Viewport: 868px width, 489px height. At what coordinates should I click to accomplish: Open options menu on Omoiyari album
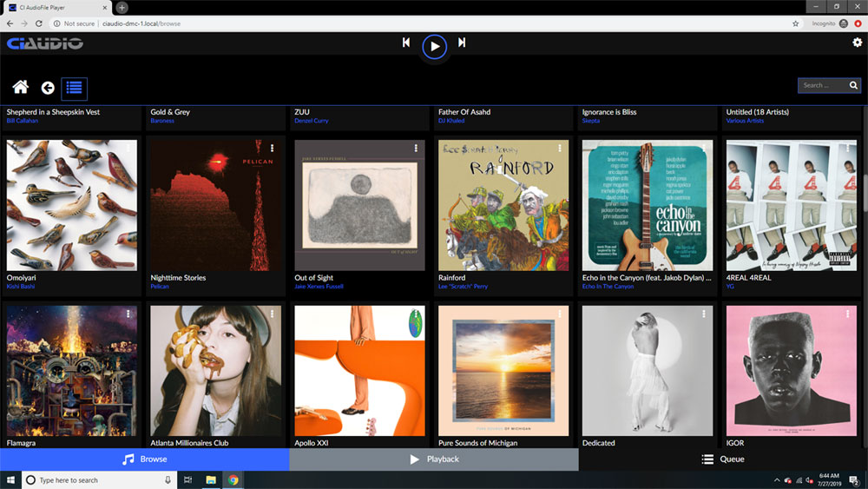click(x=128, y=148)
